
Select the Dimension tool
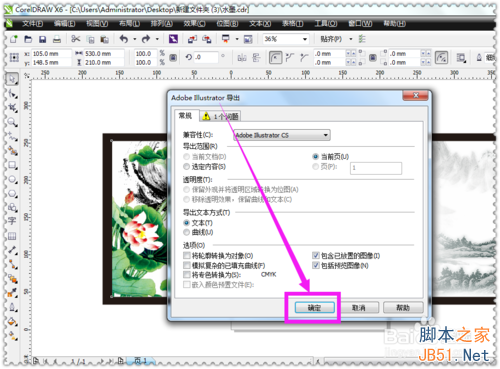(12, 250)
